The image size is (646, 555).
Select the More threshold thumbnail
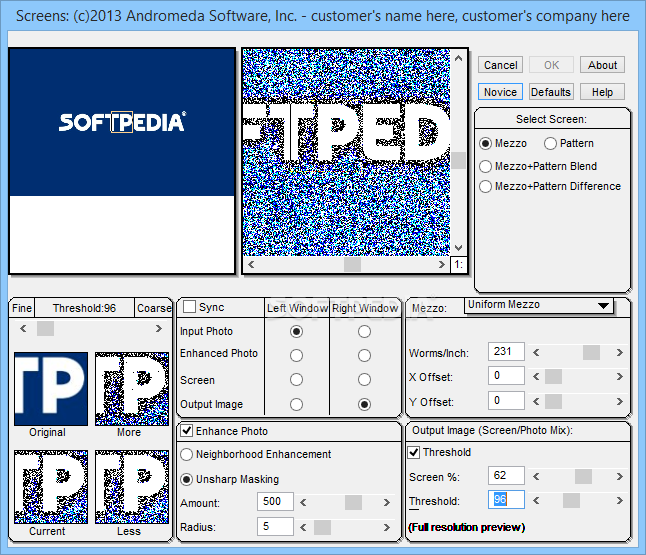pyautogui.click(x=132, y=389)
